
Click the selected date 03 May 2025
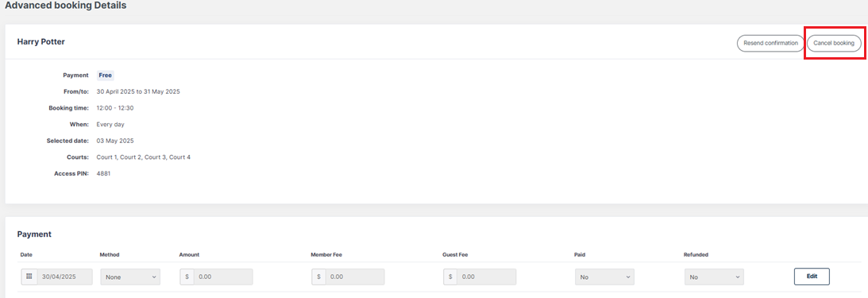(115, 141)
